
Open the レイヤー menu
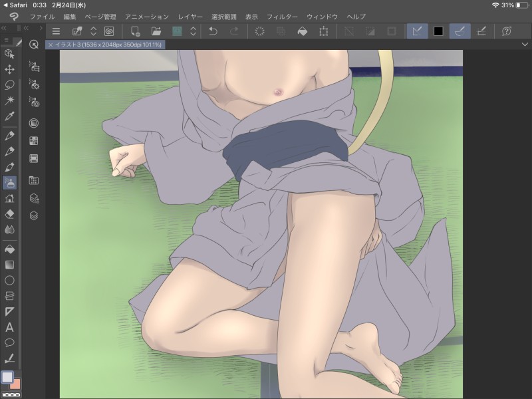(x=190, y=17)
